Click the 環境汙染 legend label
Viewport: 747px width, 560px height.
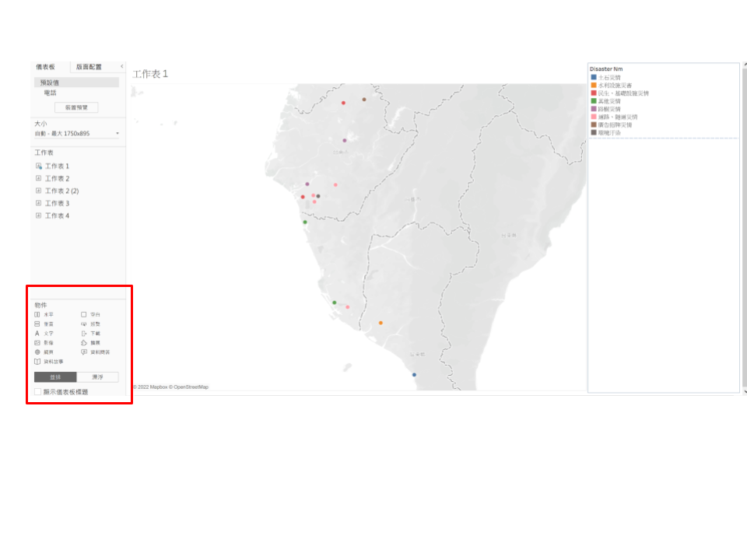coord(609,133)
